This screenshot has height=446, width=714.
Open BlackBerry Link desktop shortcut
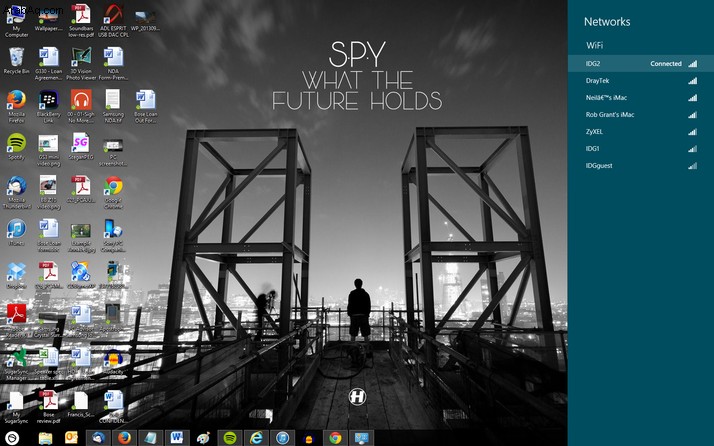[48, 107]
